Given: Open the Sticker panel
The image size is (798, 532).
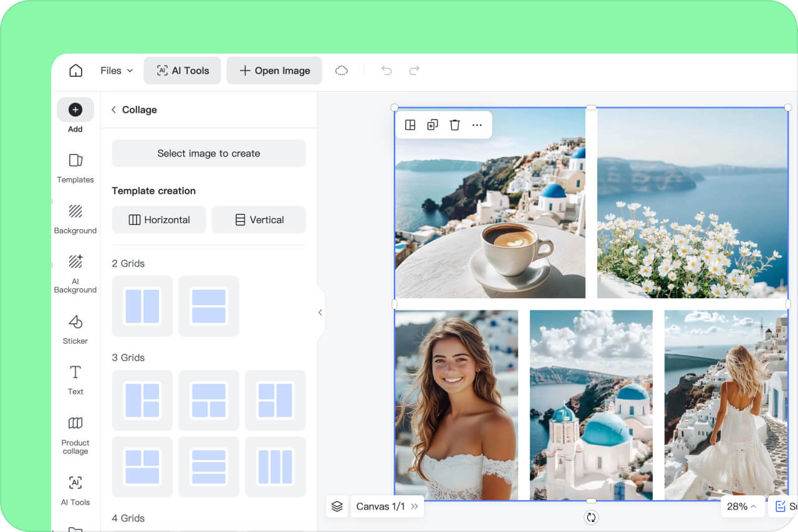Looking at the screenshot, I should [x=75, y=329].
